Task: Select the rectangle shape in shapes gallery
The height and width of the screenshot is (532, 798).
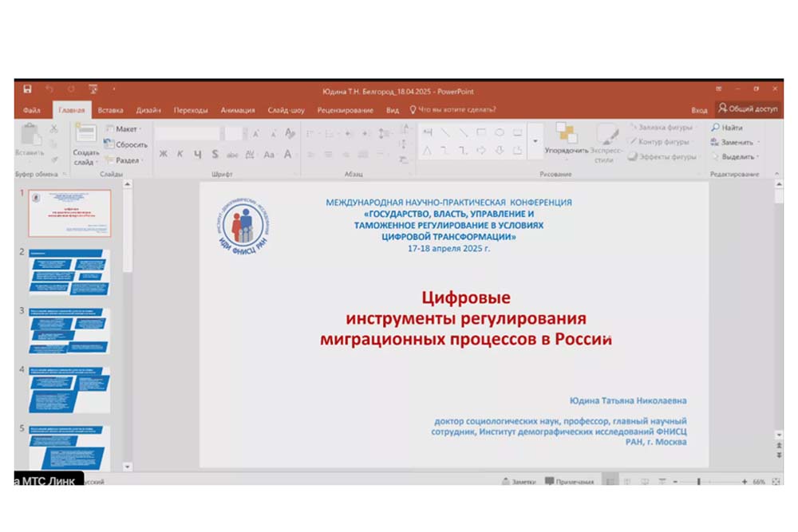Action: [481, 132]
